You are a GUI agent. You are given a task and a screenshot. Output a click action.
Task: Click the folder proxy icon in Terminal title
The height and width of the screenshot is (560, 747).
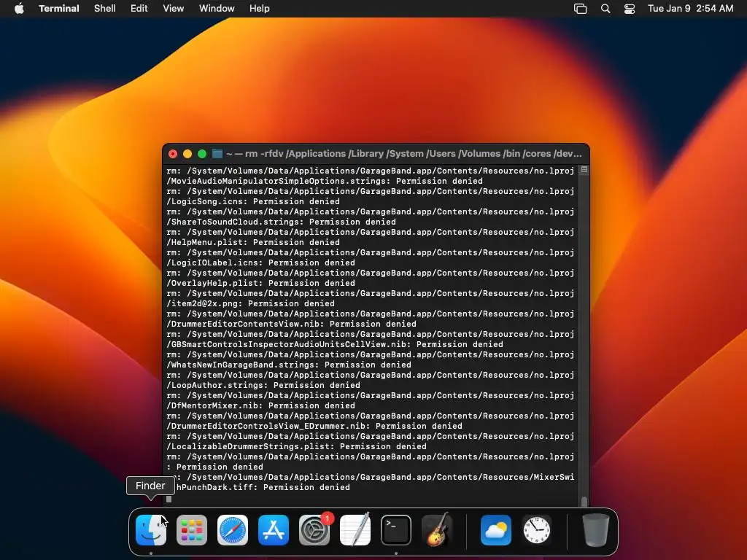click(x=217, y=154)
